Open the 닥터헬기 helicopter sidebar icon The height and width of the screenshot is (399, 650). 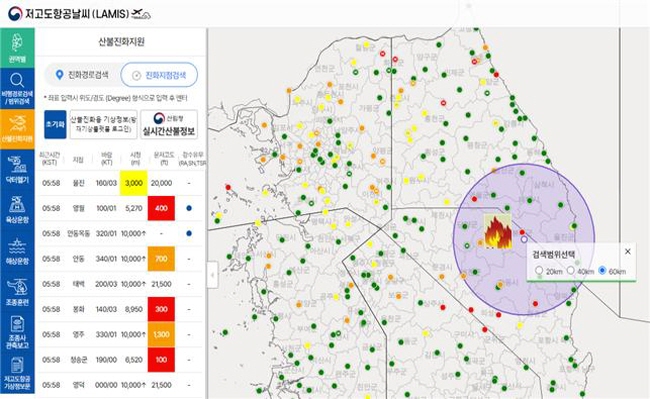pyautogui.click(x=17, y=169)
